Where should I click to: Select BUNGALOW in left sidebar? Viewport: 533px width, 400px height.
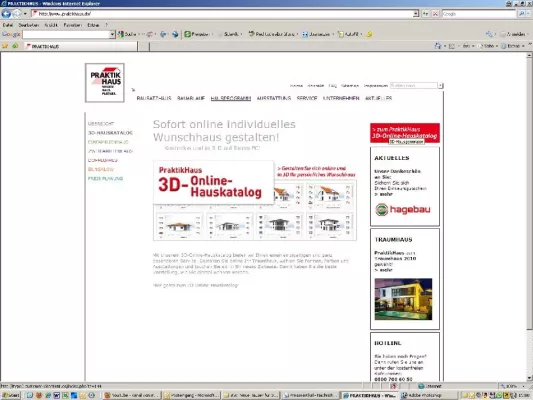[x=101, y=169]
